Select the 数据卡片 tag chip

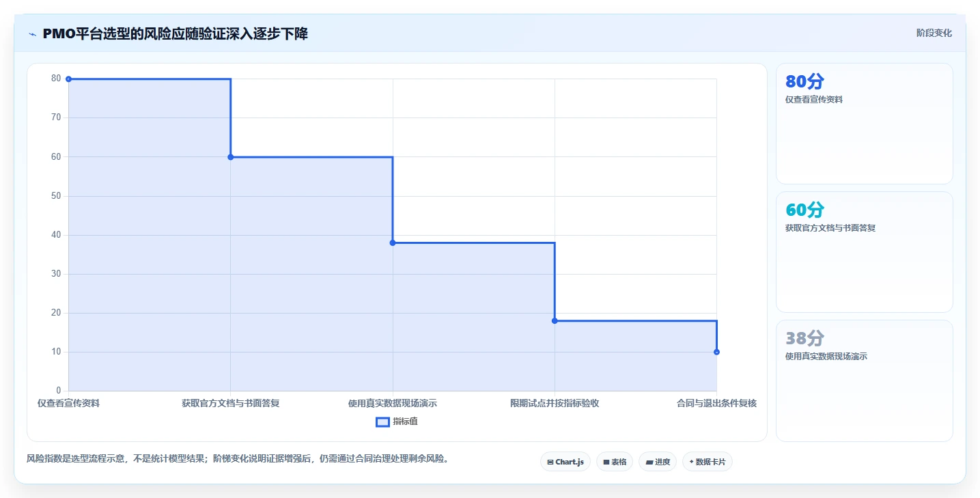pyautogui.click(x=707, y=462)
